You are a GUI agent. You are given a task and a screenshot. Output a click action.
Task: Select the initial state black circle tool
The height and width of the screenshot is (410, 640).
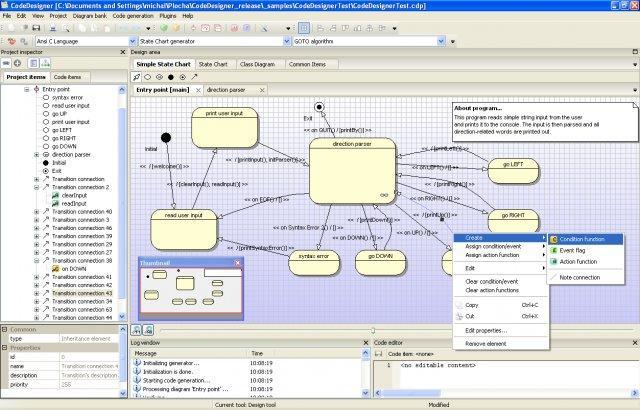171,77
